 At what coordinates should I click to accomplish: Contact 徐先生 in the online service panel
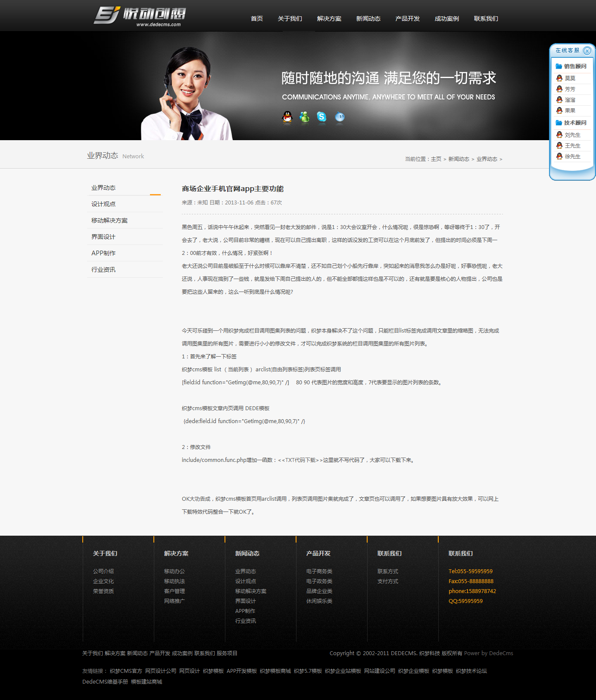(572, 157)
